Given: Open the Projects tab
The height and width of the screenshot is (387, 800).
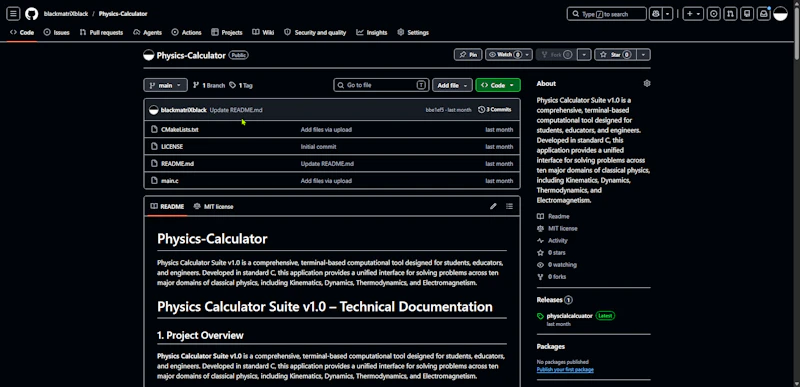Looking at the screenshot, I should point(227,32).
